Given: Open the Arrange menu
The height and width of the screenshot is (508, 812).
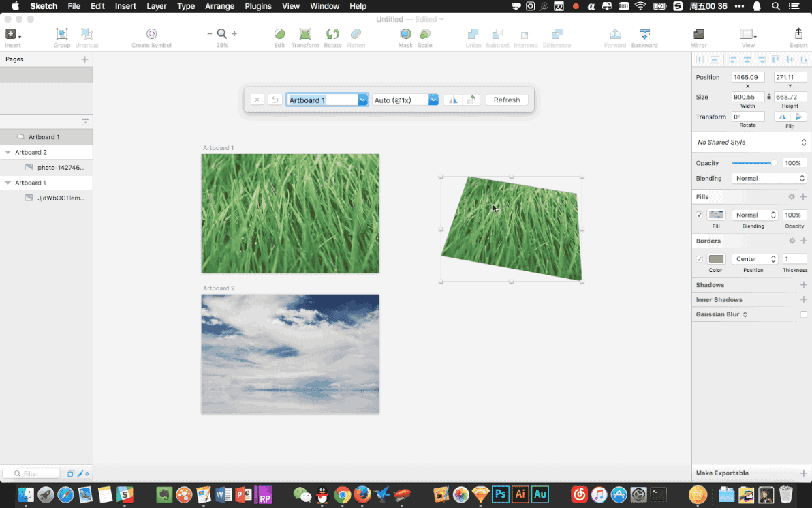Looking at the screenshot, I should pyautogui.click(x=219, y=6).
